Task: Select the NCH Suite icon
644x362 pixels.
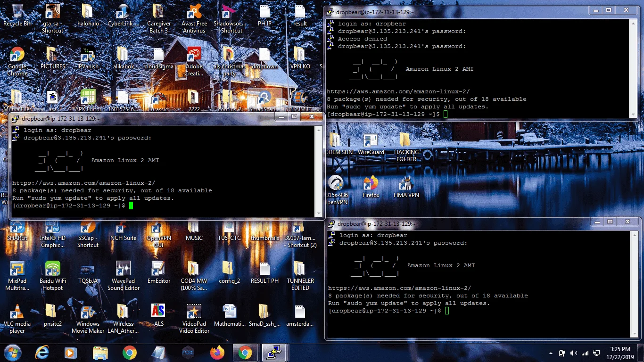Action: [x=123, y=231]
